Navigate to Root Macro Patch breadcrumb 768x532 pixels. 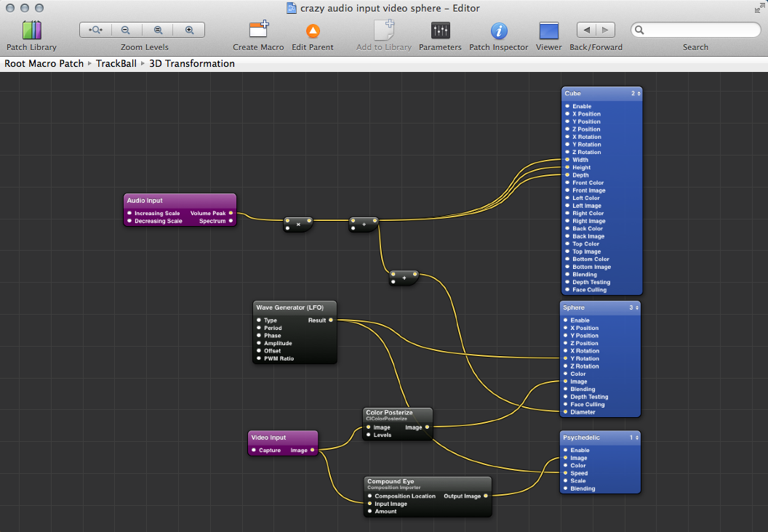point(44,64)
